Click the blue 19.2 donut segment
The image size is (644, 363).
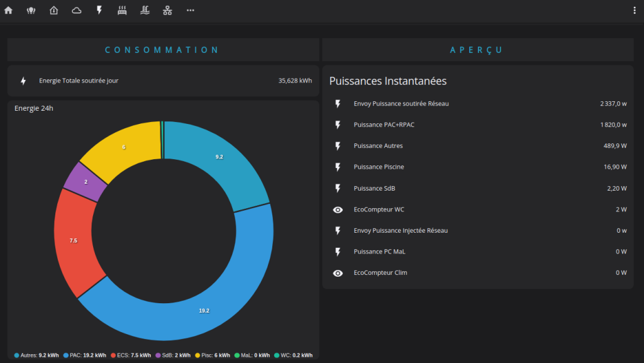click(x=204, y=310)
